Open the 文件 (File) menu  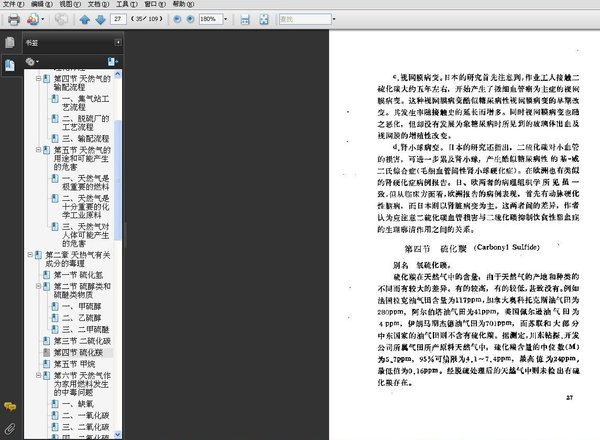pos(13,4)
